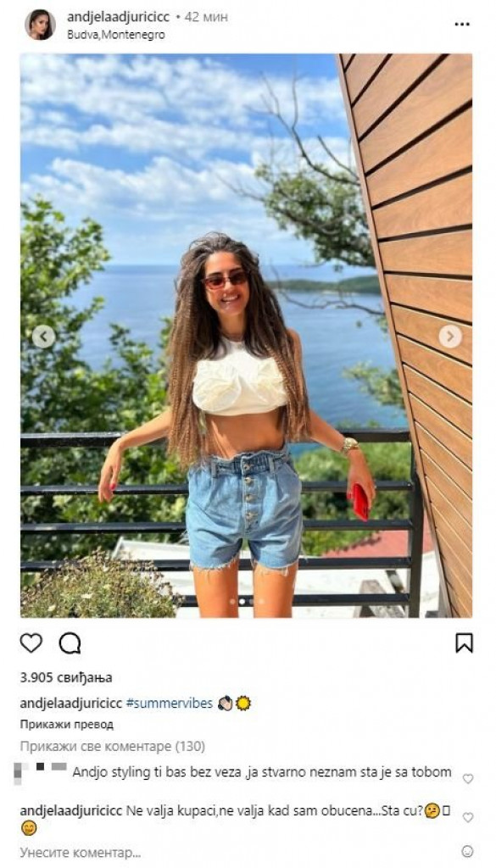The width and height of the screenshot is (496, 868).
Task: Like andjelaadjuricicc's reply comment heart
Action: coord(468,817)
